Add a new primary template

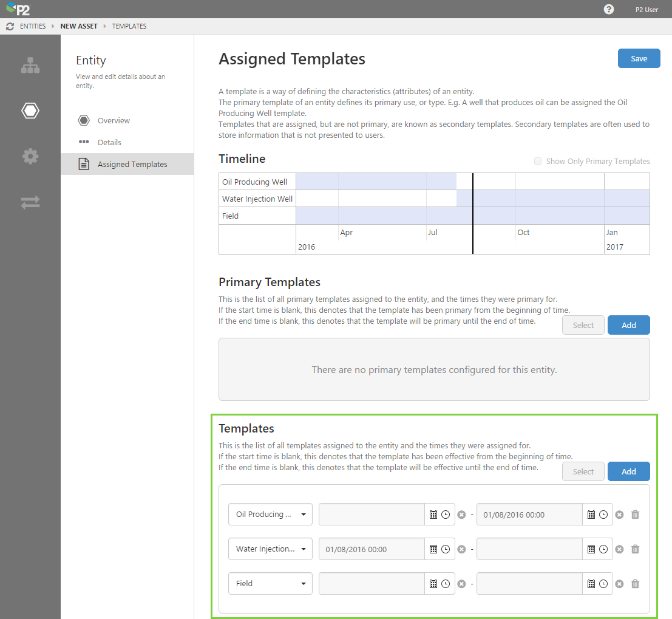[628, 325]
